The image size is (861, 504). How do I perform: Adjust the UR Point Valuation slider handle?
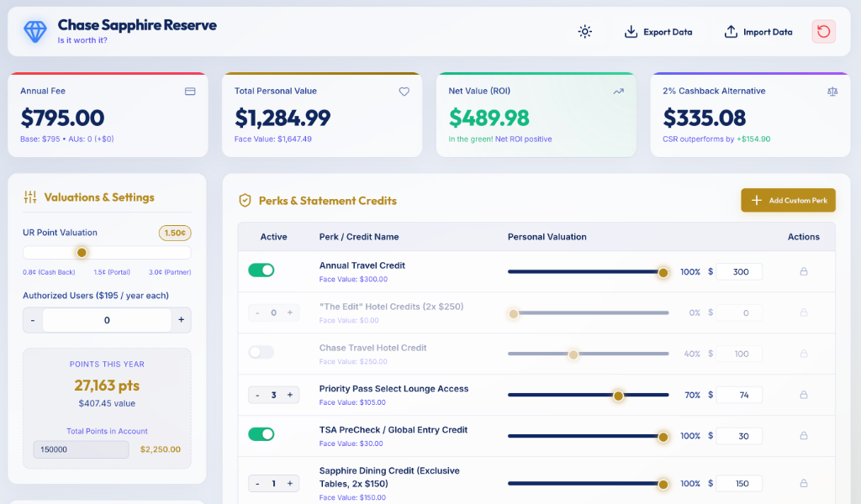pos(82,253)
